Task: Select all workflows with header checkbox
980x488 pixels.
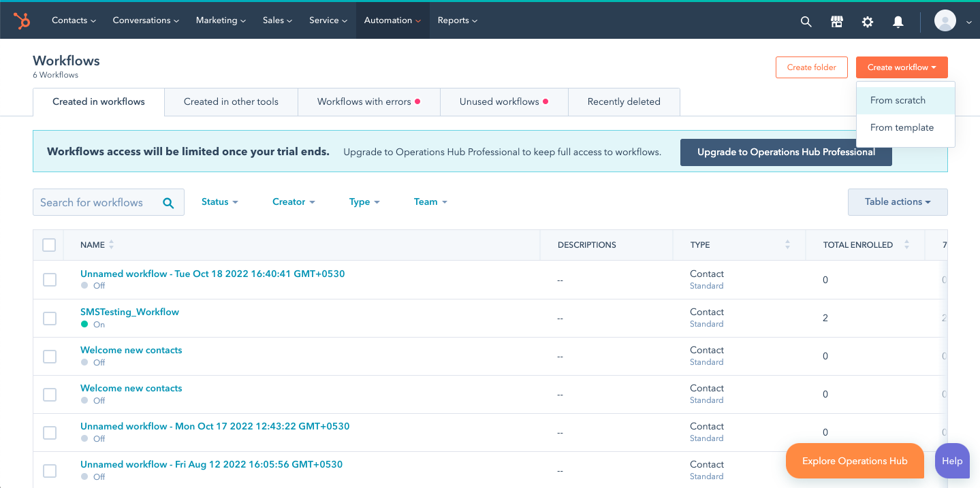Action: tap(49, 245)
